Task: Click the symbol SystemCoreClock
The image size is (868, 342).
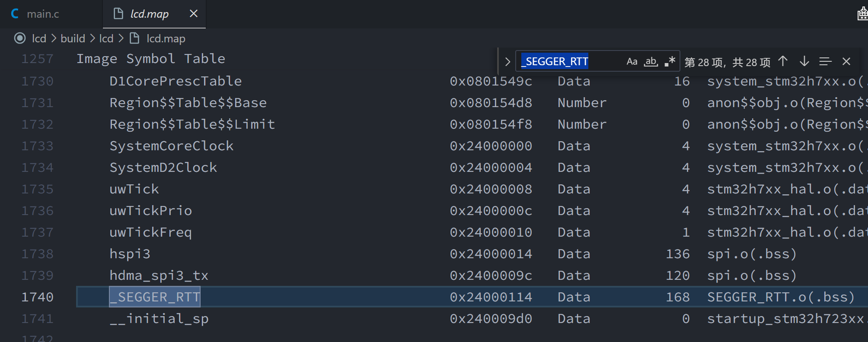Action: (172, 146)
